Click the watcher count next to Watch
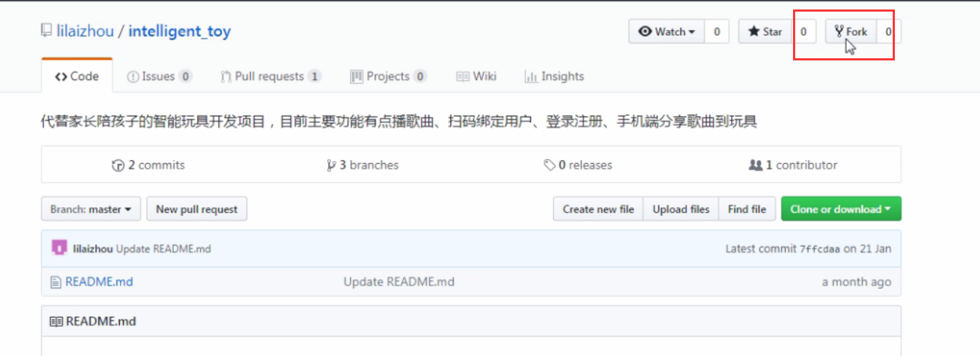 tap(717, 31)
